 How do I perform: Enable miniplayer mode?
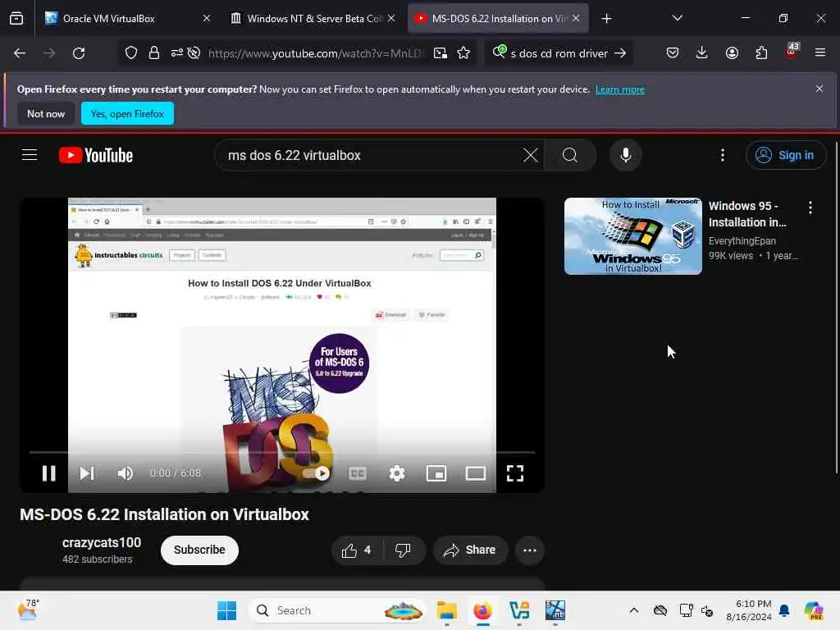coord(436,473)
